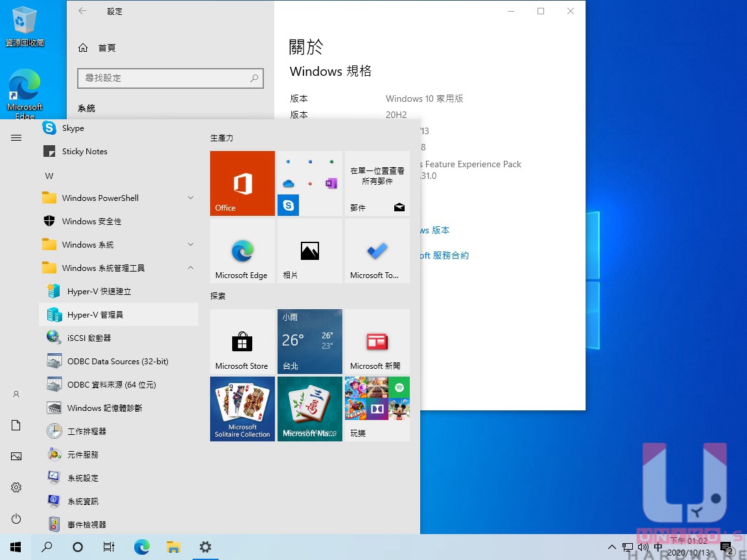Screen dimensions: 747x560
Task: Click the back arrow in Settings window
Action: [x=82, y=11]
